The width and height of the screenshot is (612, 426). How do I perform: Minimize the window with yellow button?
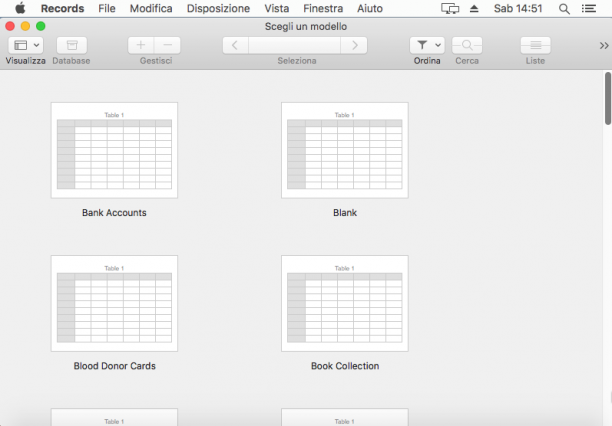(x=25, y=26)
